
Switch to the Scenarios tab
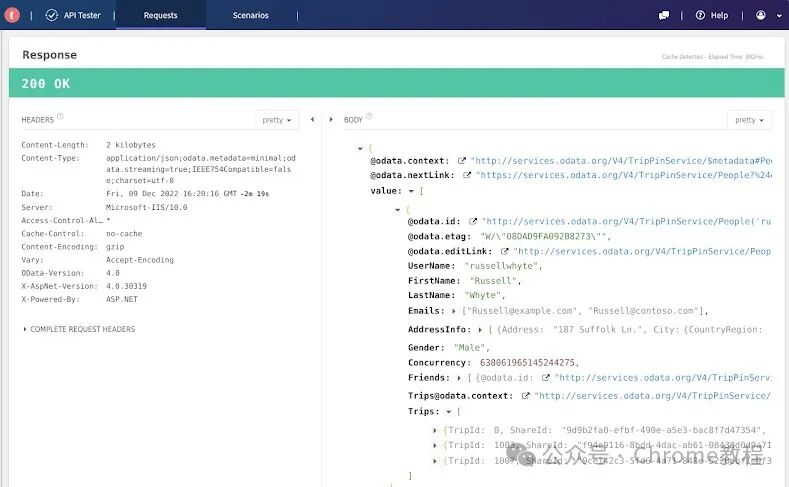coord(251,15)
